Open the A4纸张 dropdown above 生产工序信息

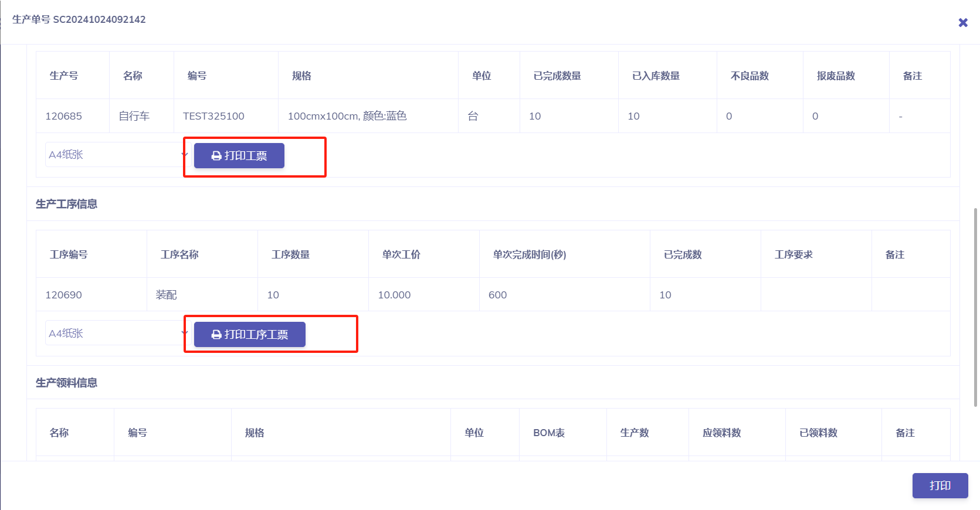(116, 155)
